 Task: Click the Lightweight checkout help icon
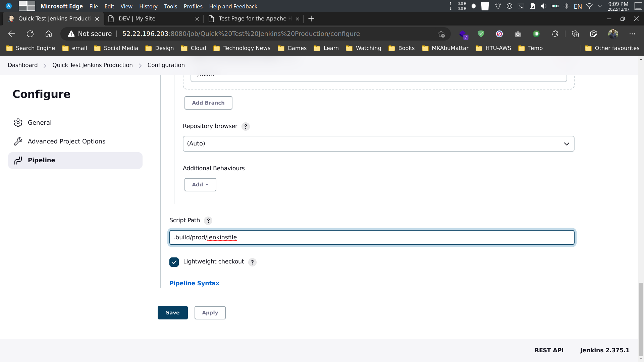pos(252,262)
